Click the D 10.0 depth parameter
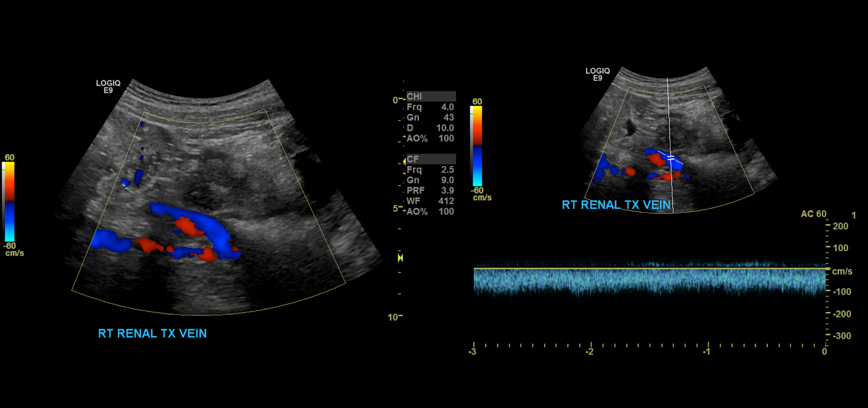Viewport: 868px width, 408px height. pyautogui.click(x=430, y=128)
